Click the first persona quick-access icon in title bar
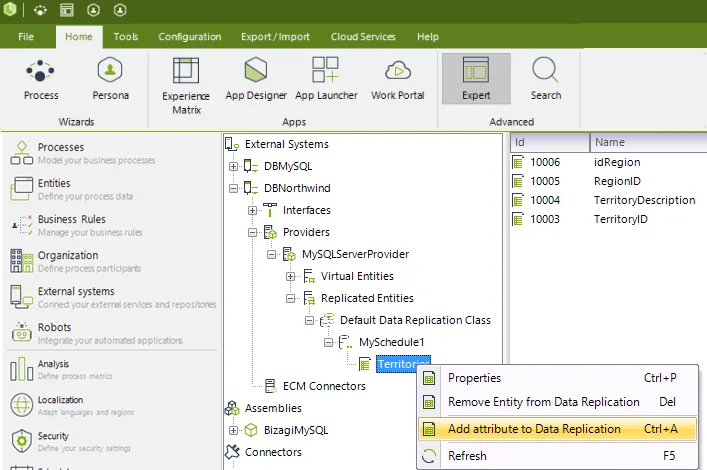The width and height of the screenshot is (707, 470). pyautogui.click(x=93, y=10)
